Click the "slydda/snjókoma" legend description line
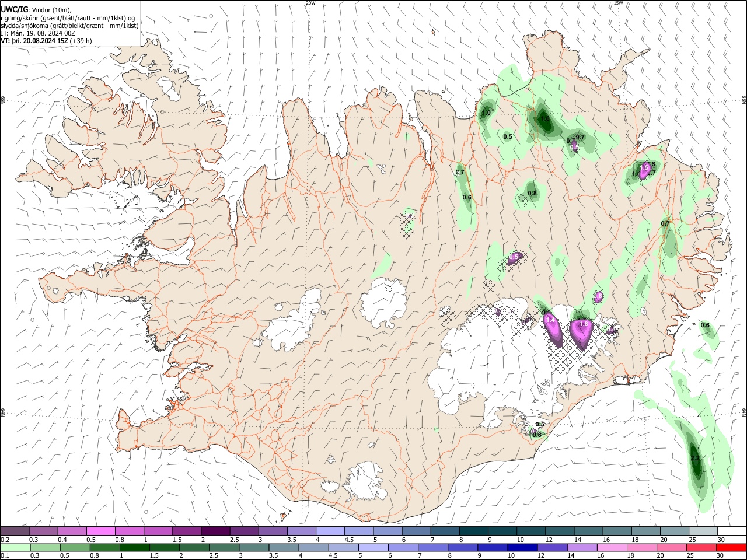The width and height of the screenshot is (747, 560). [x=69, y=26]
